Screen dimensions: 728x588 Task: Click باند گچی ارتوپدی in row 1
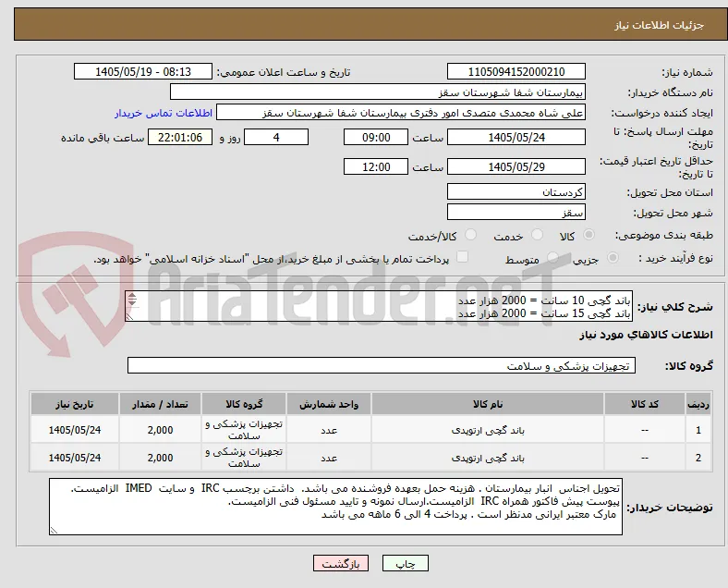[x=488, y=431]
